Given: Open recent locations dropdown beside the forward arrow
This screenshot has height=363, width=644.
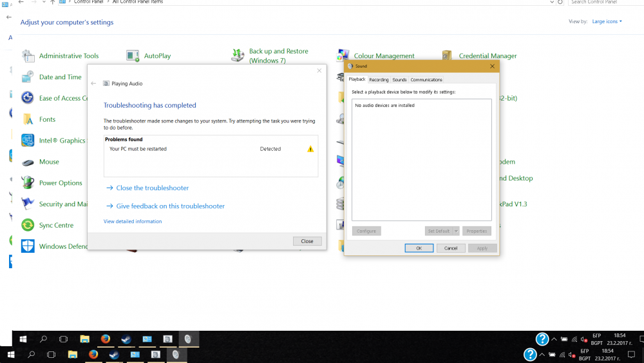Looking at the screenshot, I should 44,2.
